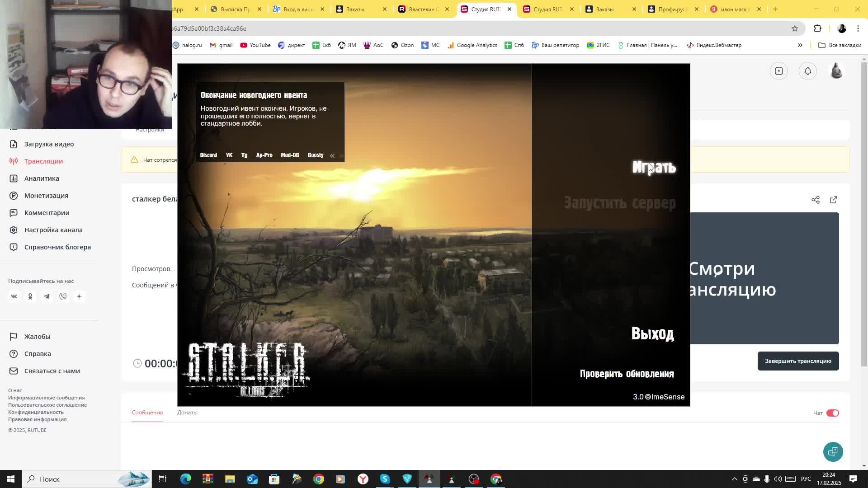Open a new browser tab
868x488 pixels.
point(775,9)
